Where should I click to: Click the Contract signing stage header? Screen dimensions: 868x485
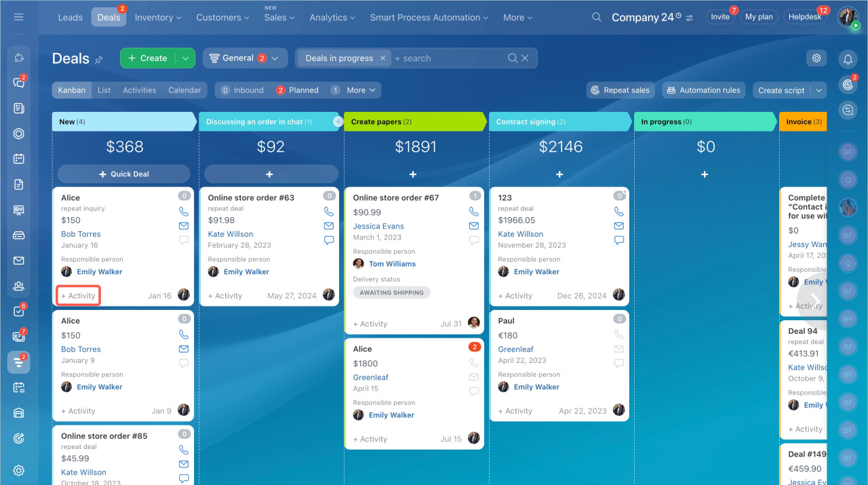(x=559, y=122)
